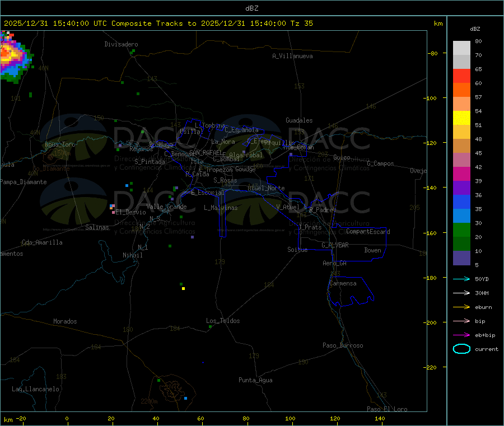504x426 pixels.
Task: Click the Valle_Grande label
Action: pos(166,207)
